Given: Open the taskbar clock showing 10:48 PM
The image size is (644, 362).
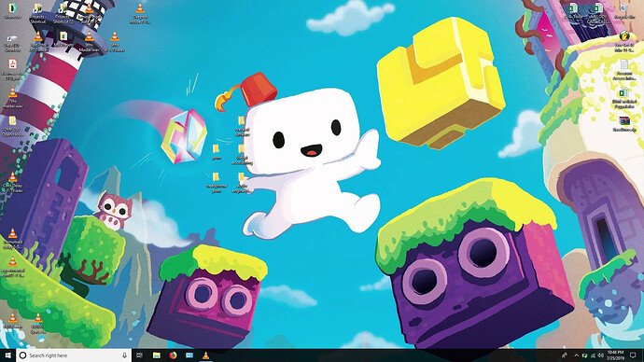Looking at the screenshot, I should coord(615,355).
